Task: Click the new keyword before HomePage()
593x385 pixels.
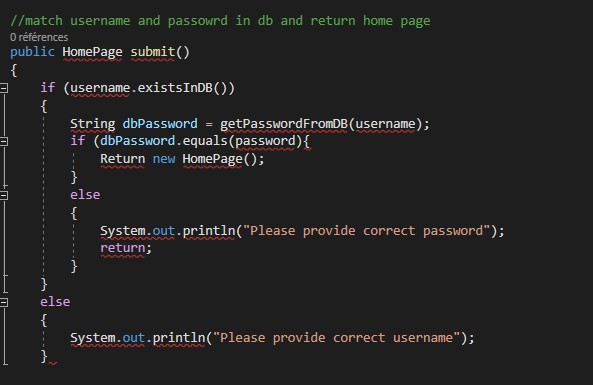Action: pyautogui.click(x=164, y=159)
